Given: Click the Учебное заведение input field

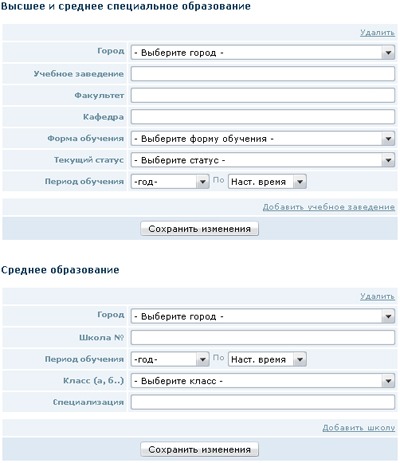Looking at the screenshot, I should [263, 74].
